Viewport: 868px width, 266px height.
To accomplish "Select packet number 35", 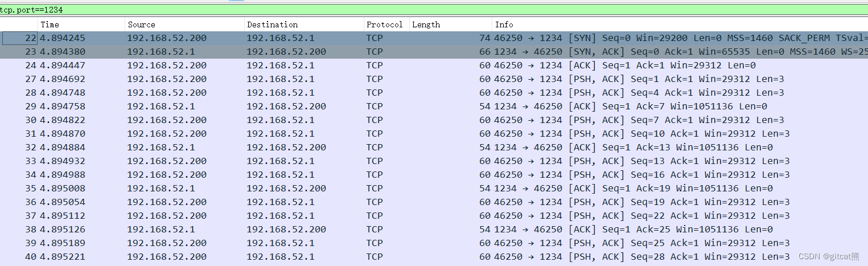I will 434,189.
